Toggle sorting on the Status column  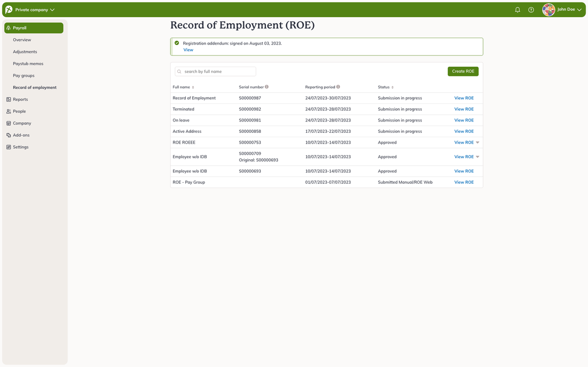tap(392, 87)
